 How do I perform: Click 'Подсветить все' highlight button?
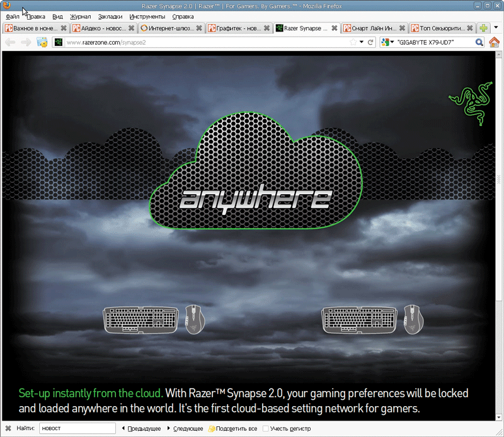232,428
